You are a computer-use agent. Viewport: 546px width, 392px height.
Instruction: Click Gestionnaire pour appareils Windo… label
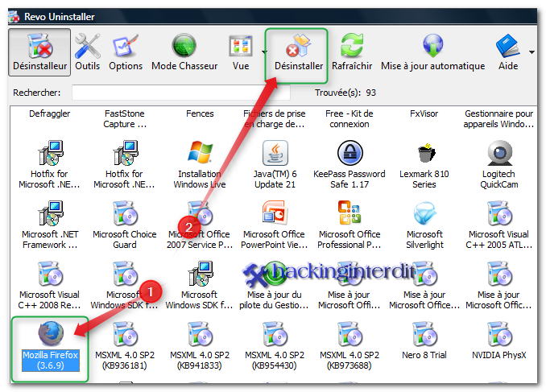[498, 118]
